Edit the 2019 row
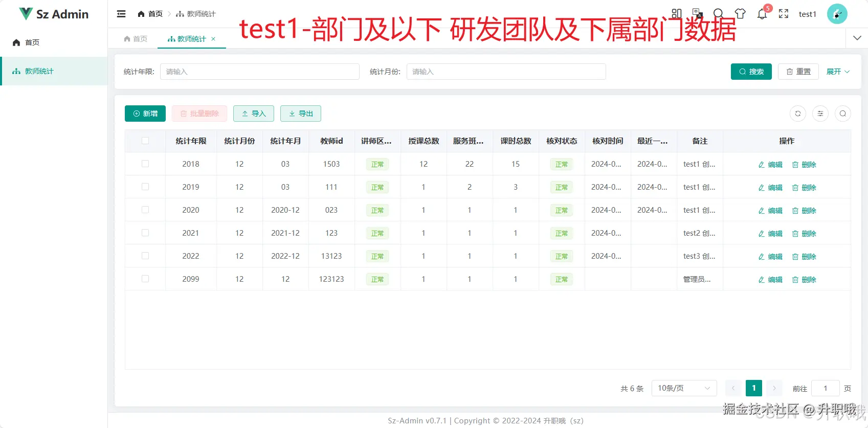The image size is (868, 428). [770, 188]
